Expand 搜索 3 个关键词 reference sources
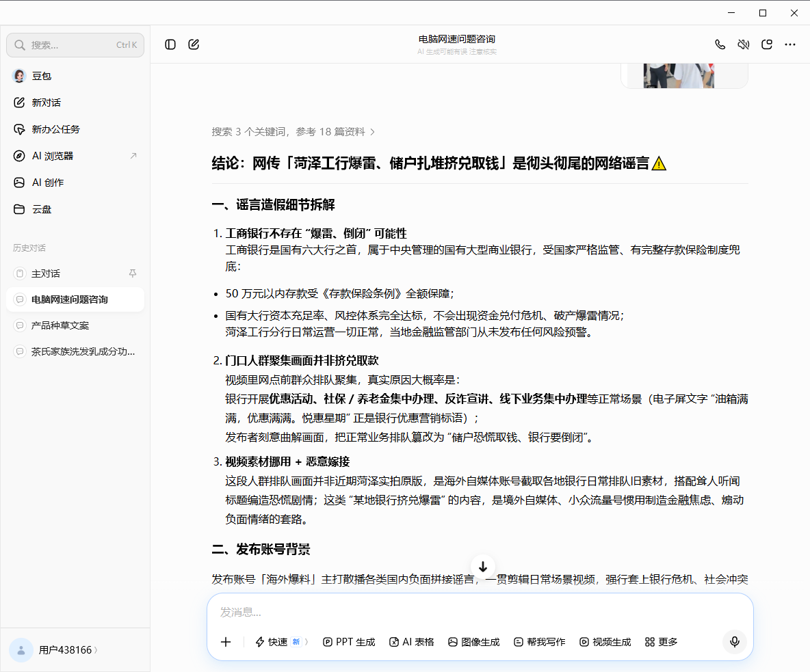 pos(293,132)
